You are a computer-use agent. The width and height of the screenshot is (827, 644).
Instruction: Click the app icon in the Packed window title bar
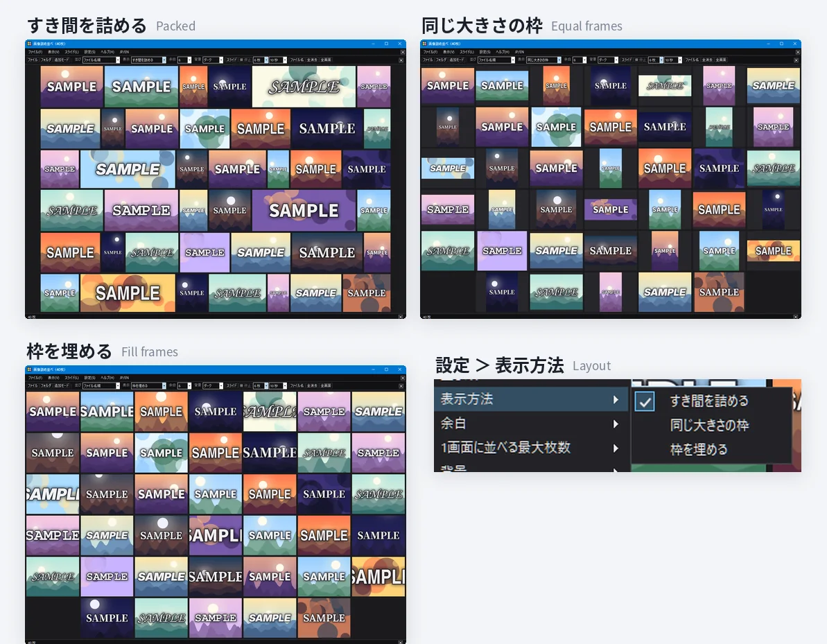point(30,44)
